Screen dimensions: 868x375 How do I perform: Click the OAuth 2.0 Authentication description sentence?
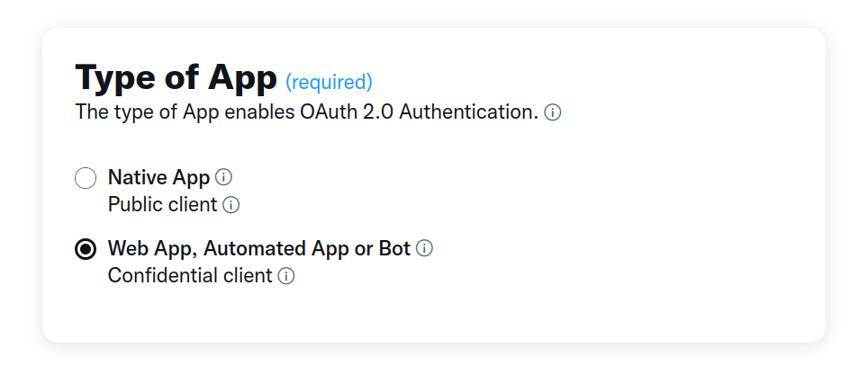coord(306,113)
